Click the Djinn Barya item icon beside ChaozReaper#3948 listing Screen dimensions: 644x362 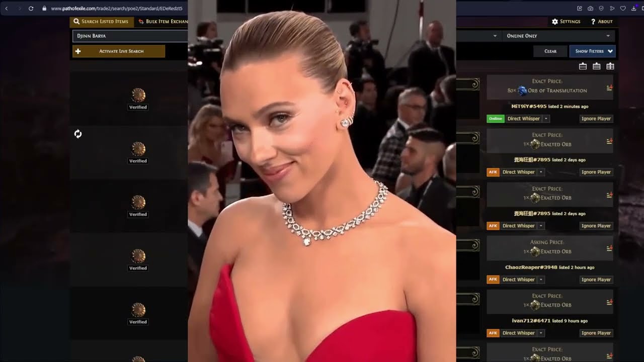[138, 256]
